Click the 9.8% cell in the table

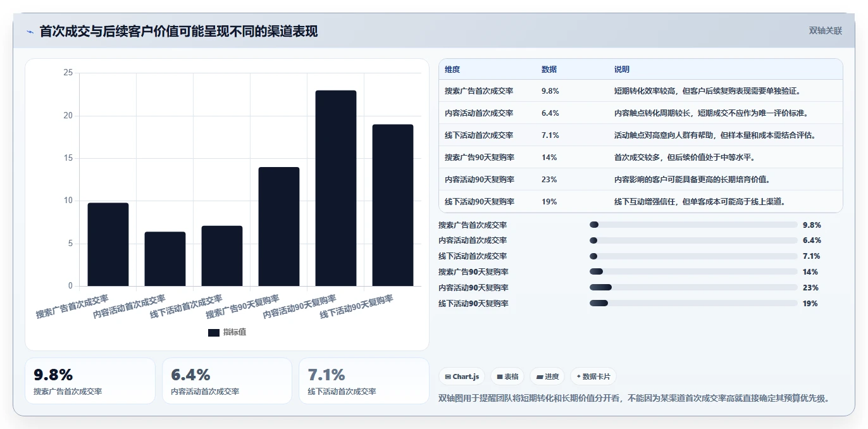(x=550, y=91)
